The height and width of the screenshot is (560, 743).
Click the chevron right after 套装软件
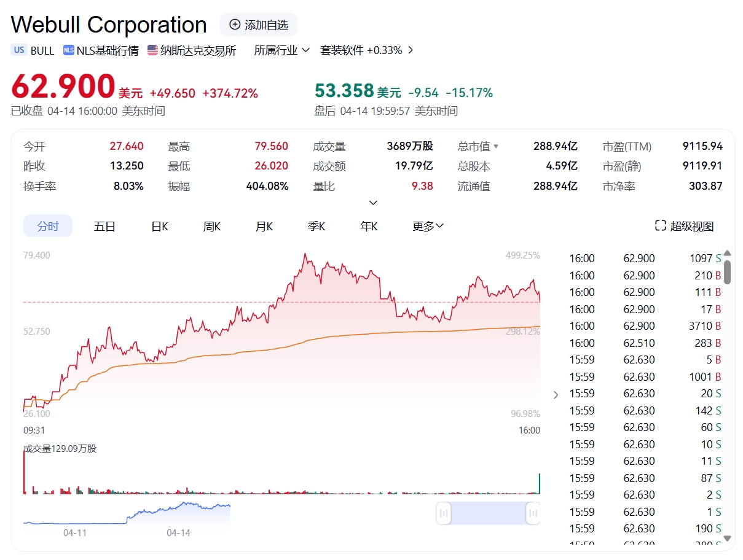[x=411, y=50]
